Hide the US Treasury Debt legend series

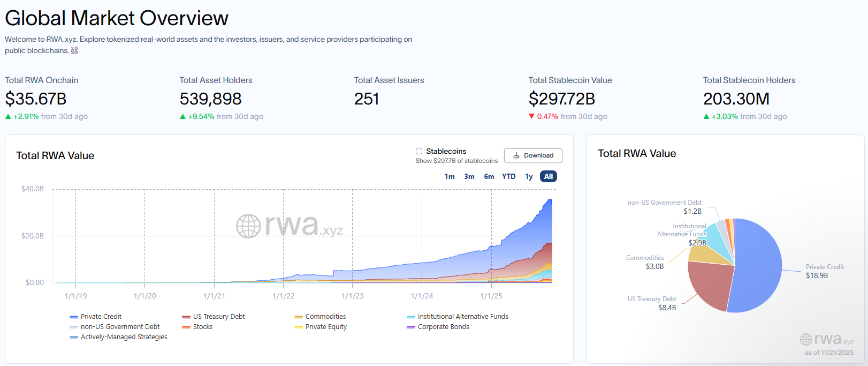[x=218, y=317]
